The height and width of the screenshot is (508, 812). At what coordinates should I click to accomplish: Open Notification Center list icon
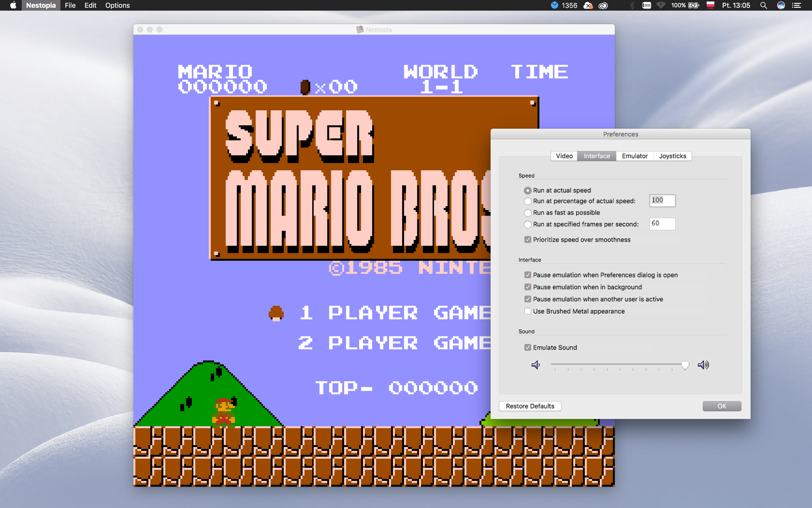tap(796, 5)
